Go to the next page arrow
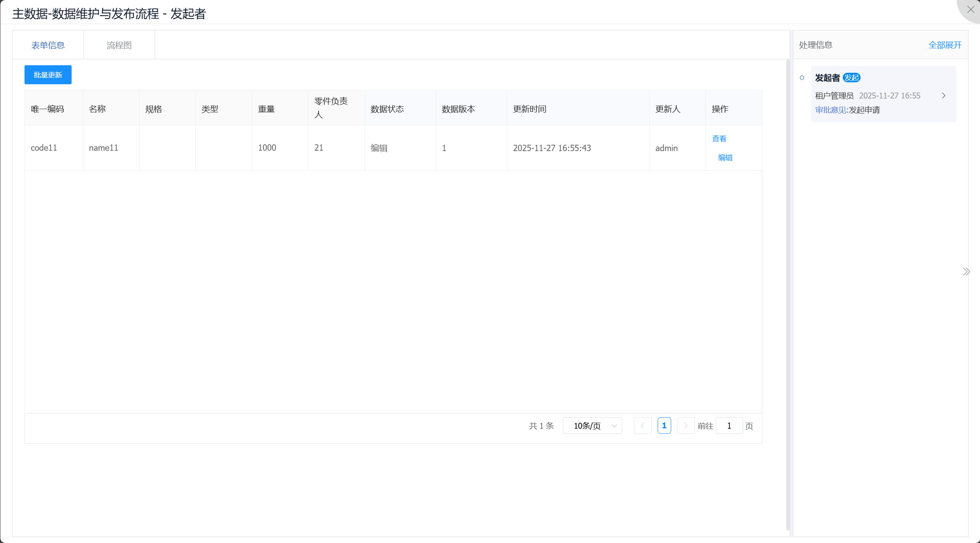 coord(686,426)
